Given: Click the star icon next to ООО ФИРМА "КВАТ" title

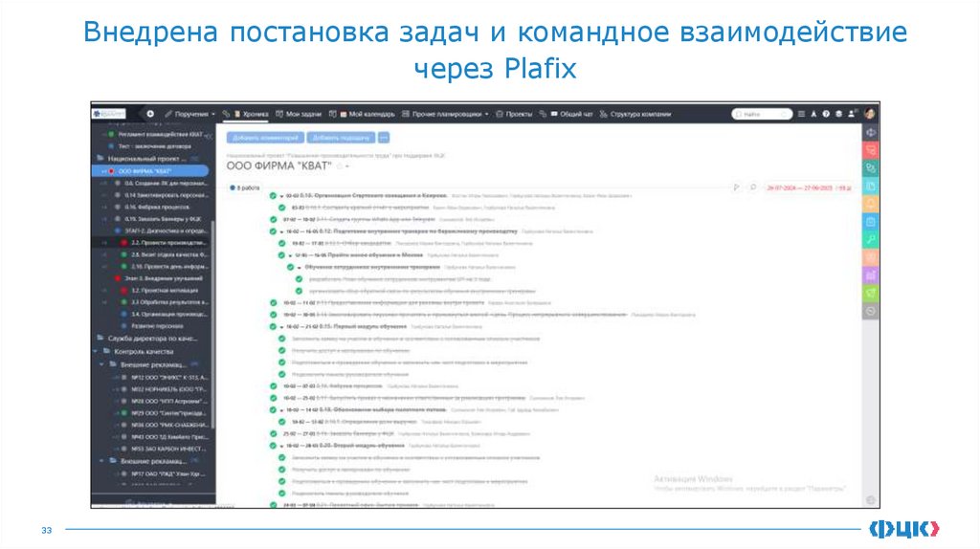Looking at the screenshot, I should [340, 166].
